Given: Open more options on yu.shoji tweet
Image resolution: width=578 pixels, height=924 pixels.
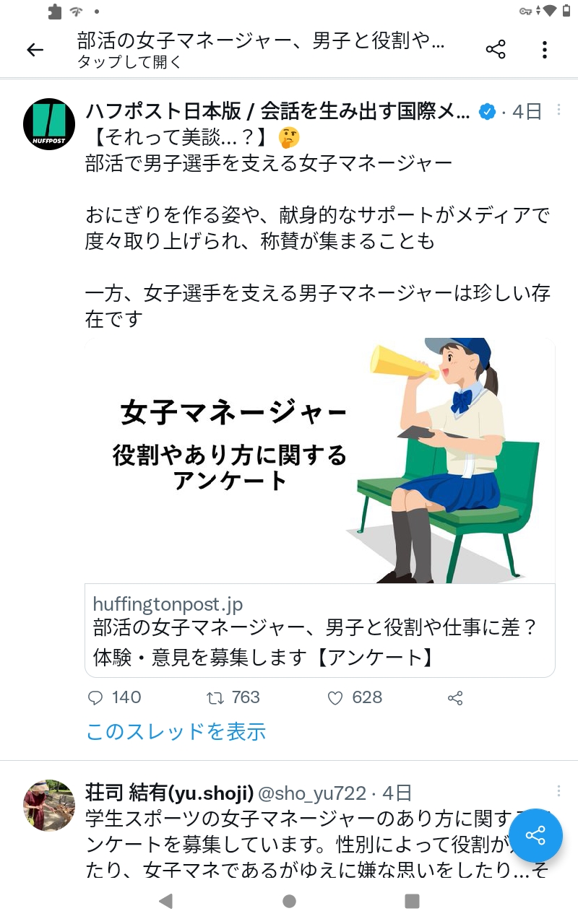Looking at the screenshot, I should pyautogui.click(x=558, y=791).
